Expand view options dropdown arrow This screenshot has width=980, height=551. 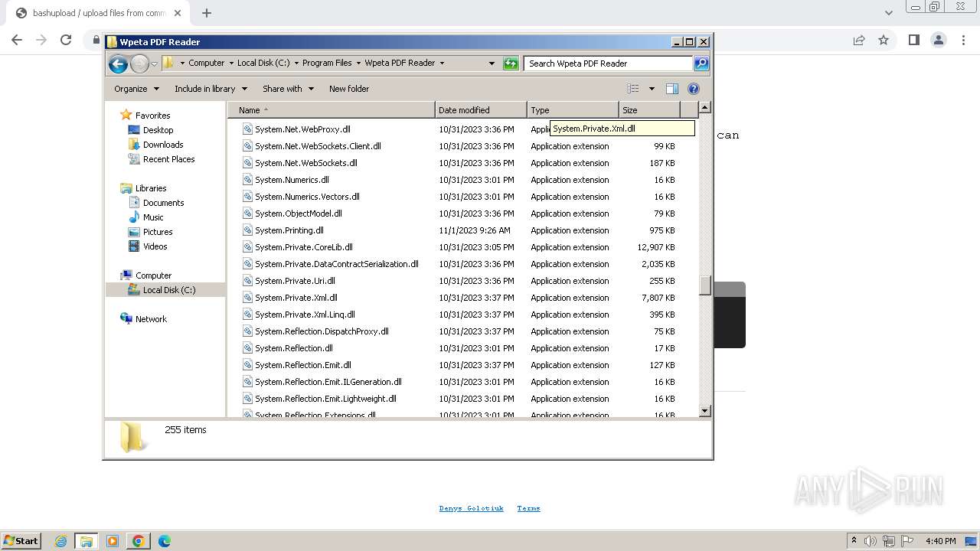pos(652,89)
